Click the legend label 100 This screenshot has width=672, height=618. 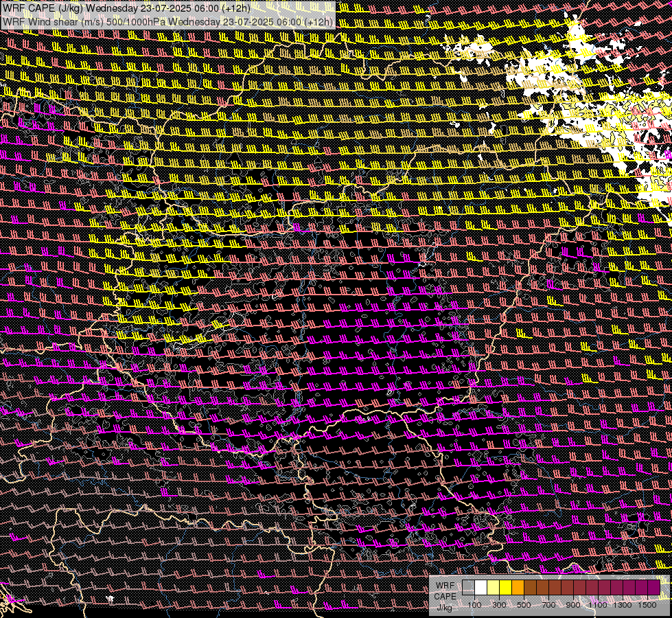[x=474, y=605]
